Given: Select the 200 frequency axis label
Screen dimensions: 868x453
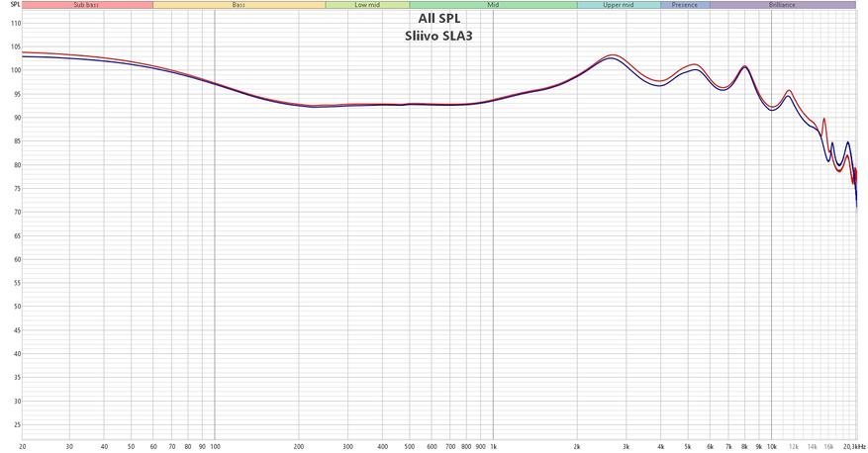Looking at the screenshot, I should (x=298, y=446).
